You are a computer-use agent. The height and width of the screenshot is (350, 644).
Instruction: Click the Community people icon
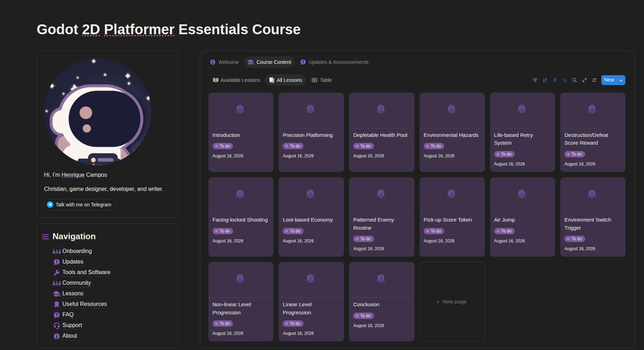[x=57, y=283]
